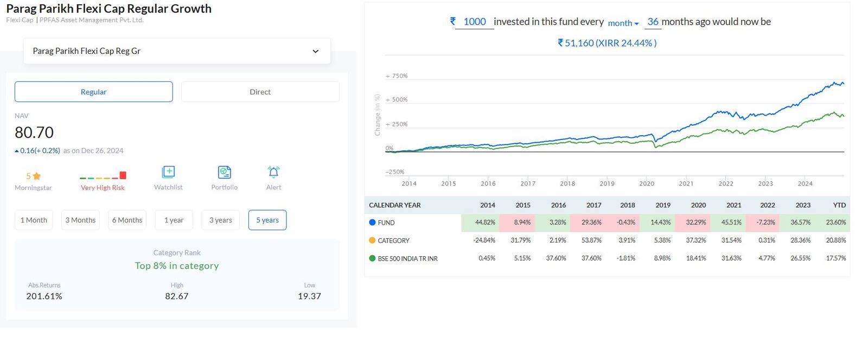The width and height of the screenshot is (868, 337).
Task: Click the 0.16(+0.2%) NAV change
Action: coord(37,151)
